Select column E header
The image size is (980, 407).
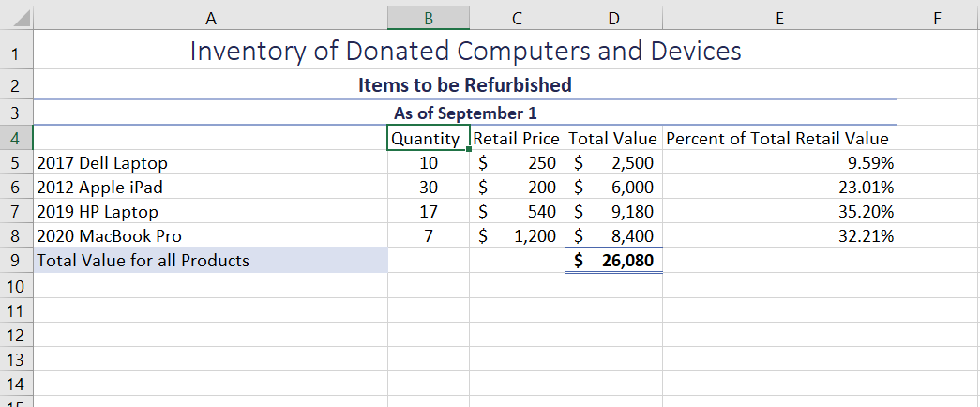pyautogui.click(x=779, y=19)
